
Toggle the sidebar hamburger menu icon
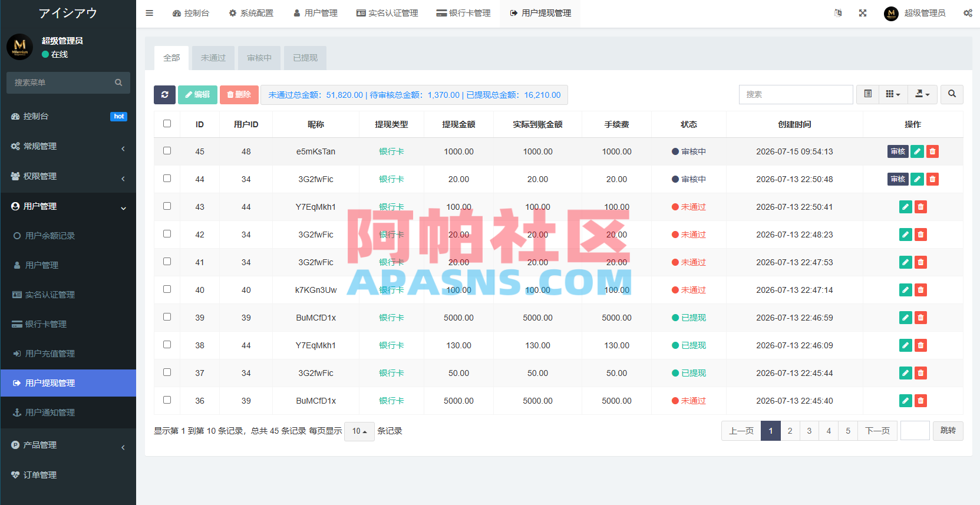tap(149, 13)
